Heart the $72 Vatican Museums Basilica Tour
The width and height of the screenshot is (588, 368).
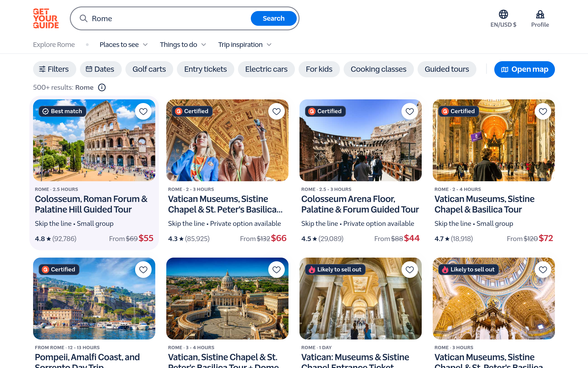[x=543, y=112]
